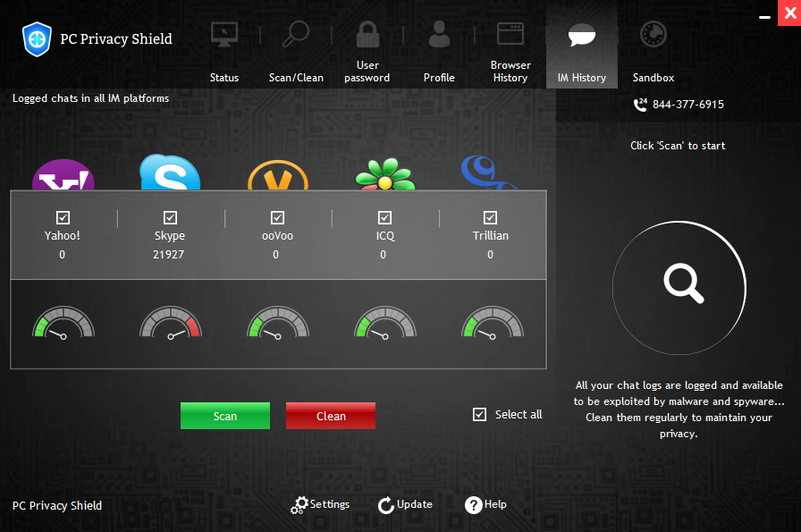Open the IM History chat bubble icon

coord(582,36)
